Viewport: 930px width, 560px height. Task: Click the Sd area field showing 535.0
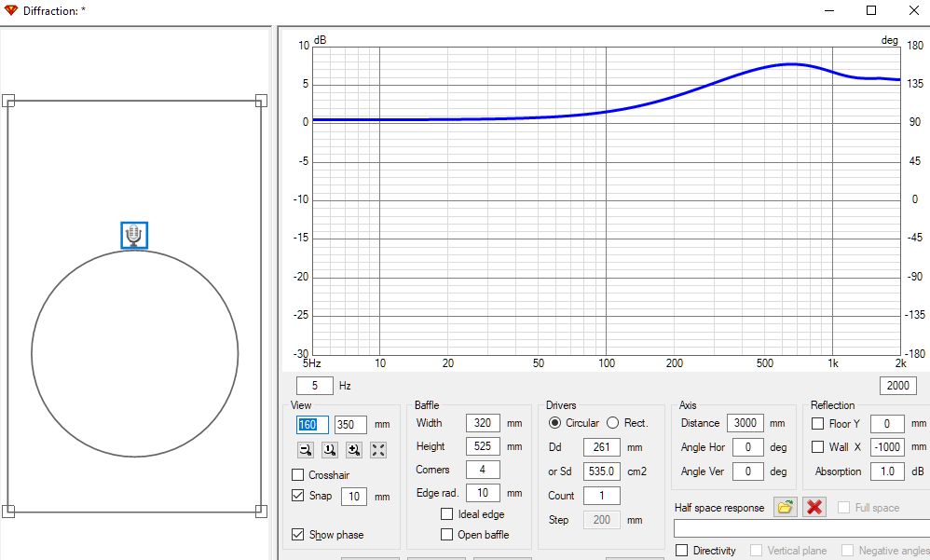pos(602,471)
